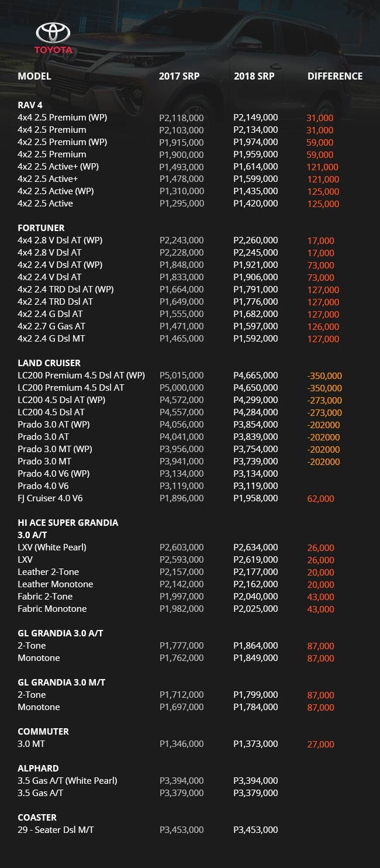This screenshot has width=380, height=868.
Task: Click the MODEL column header
Action: (x=34, y=76)
